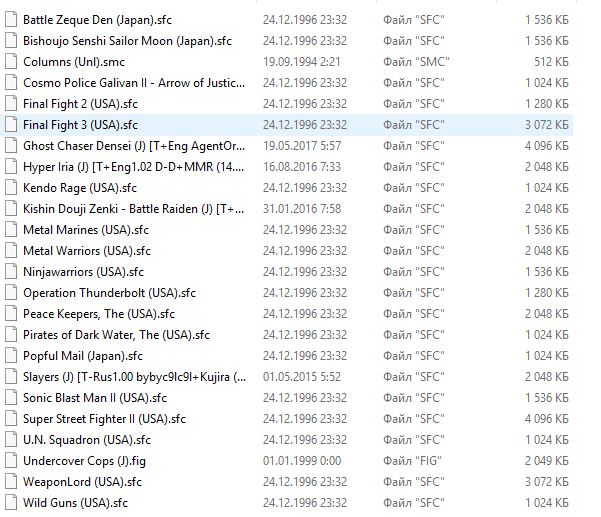Click date 31.01.2016 7:58 of Kishin Douji
601x517 pixels.
tap(302, 209)
